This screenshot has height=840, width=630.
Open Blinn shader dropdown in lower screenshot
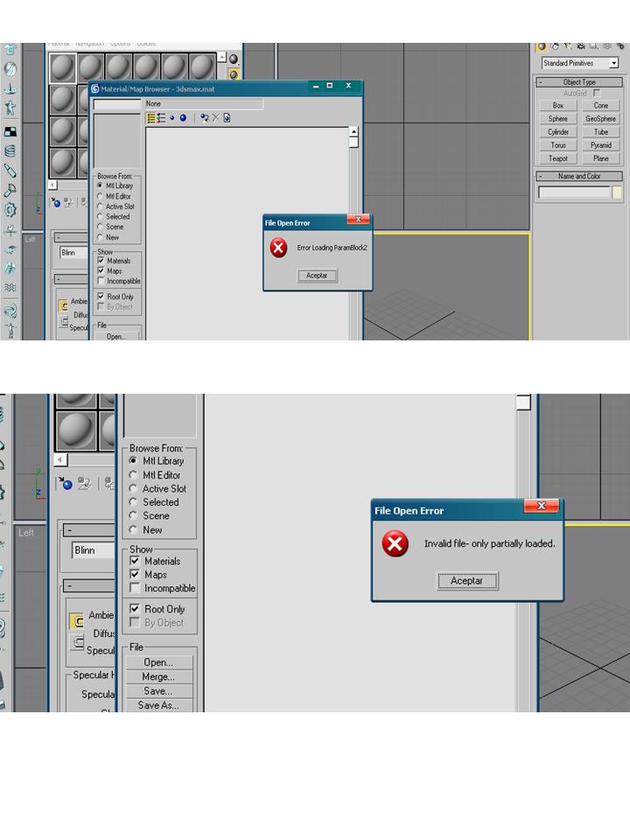tap(94, 550)
